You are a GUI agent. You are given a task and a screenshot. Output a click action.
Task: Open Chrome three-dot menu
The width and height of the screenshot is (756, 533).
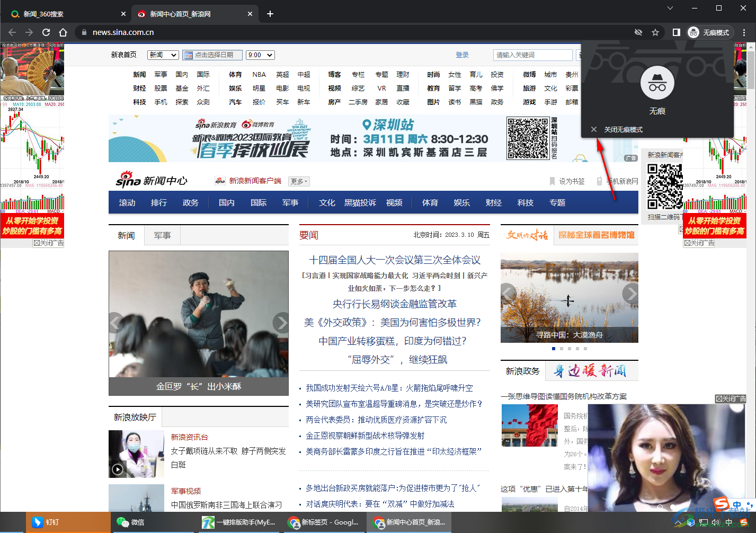(744, 32)
